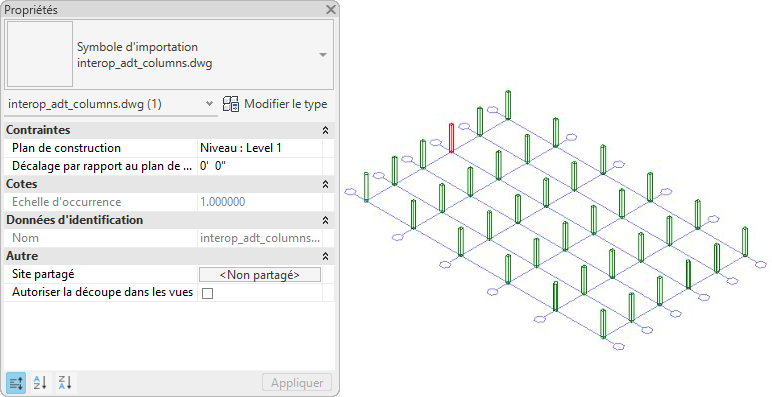Sort properties in reverse Z to A
Image resolution: width=772 pixels, height=397 pixels.
(65, 382)
